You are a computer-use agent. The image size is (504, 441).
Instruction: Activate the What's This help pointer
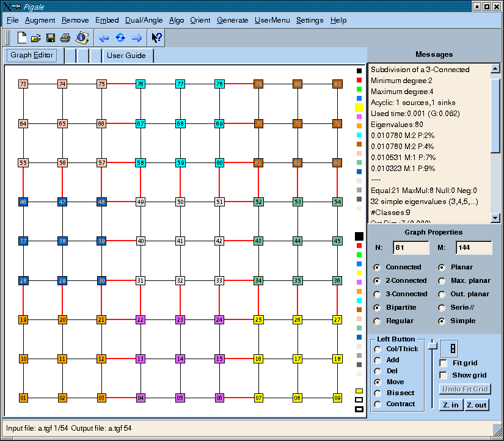(156, 38)
